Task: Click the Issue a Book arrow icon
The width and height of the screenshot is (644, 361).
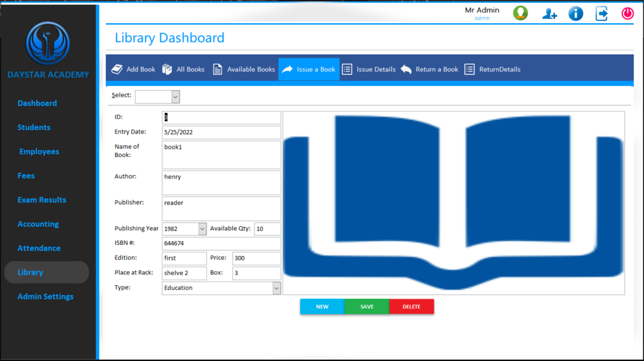Action: (x=288, y=69)
